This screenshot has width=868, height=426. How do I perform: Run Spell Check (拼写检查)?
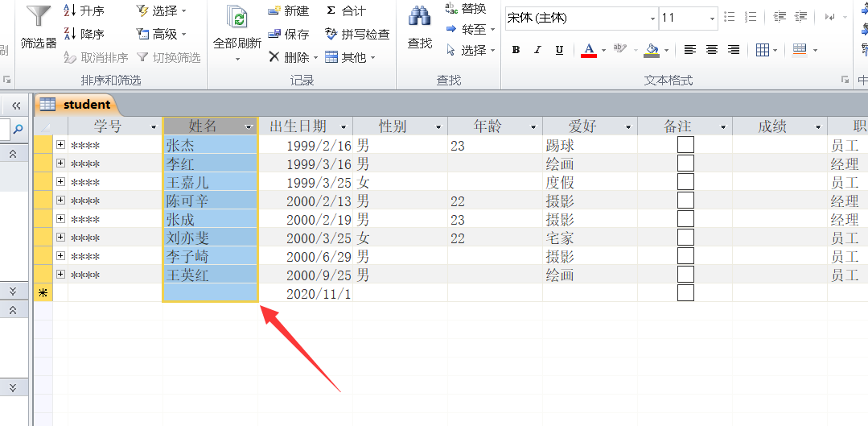(x=357, y=34)
